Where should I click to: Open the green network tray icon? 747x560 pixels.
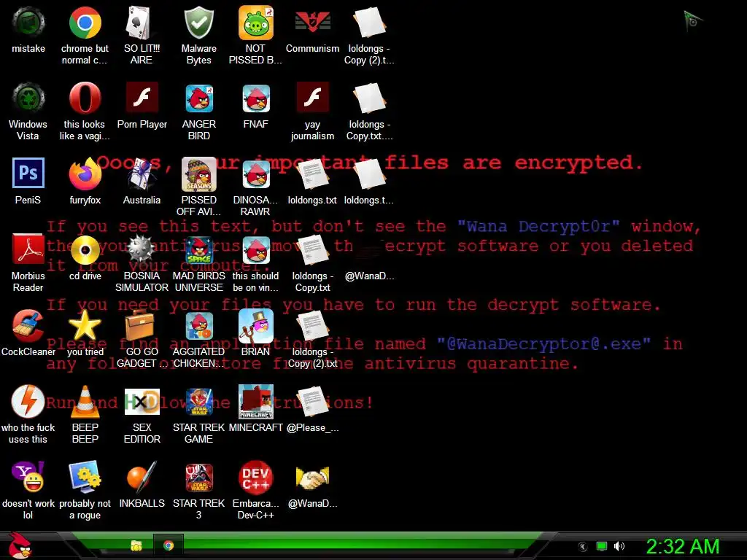click(602, 546)
